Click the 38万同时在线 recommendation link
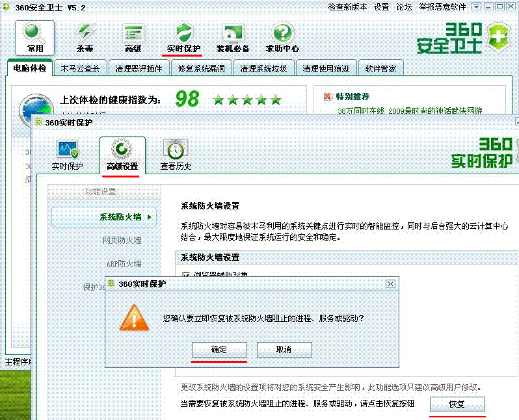This screenshot has width=519, height=420. [410, 111]
